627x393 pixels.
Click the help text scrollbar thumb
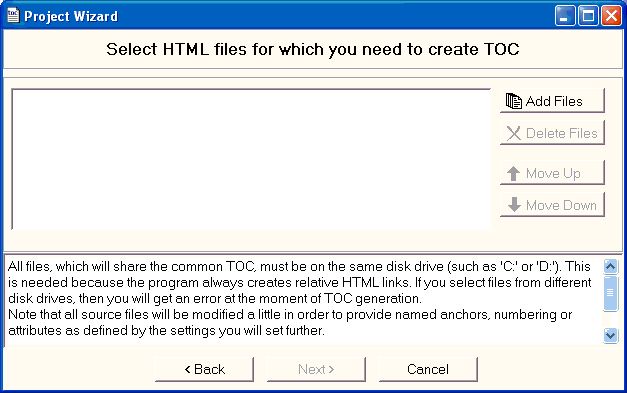[610, 293]
